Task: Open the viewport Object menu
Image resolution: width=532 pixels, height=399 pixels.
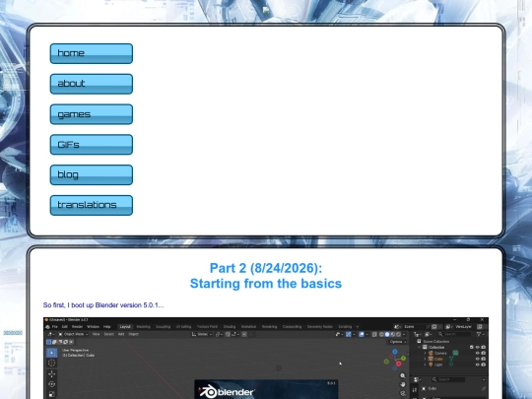Action: (x=133, y=334)
